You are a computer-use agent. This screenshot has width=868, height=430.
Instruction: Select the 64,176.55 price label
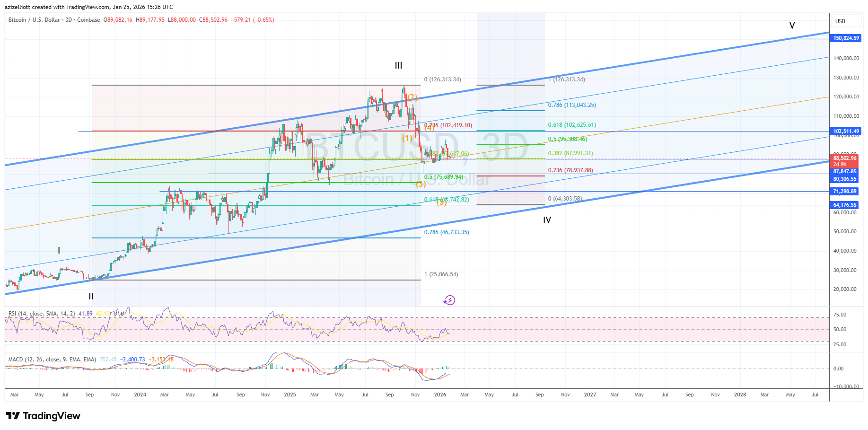point(845,205)
